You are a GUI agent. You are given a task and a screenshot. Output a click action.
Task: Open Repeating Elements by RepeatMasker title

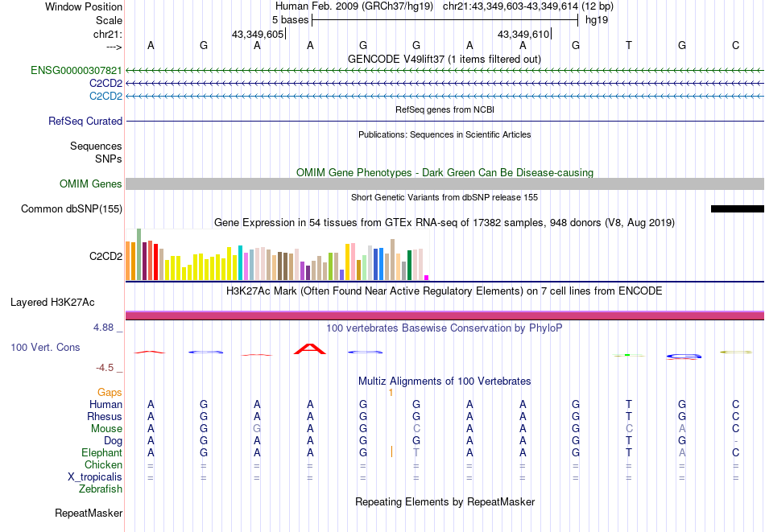click(445, 501)
